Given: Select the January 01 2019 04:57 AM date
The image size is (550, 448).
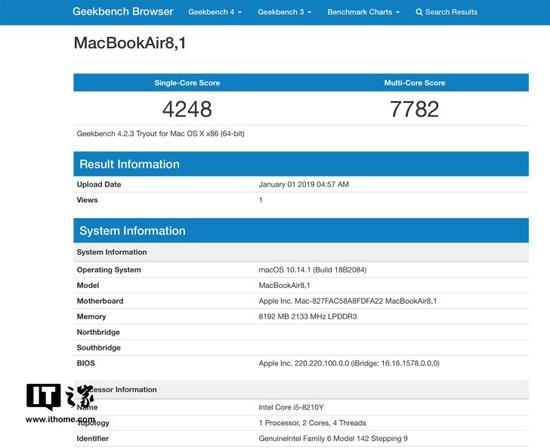Looking at the screenshot, I should pyautogui.click(x=304, y=184).
